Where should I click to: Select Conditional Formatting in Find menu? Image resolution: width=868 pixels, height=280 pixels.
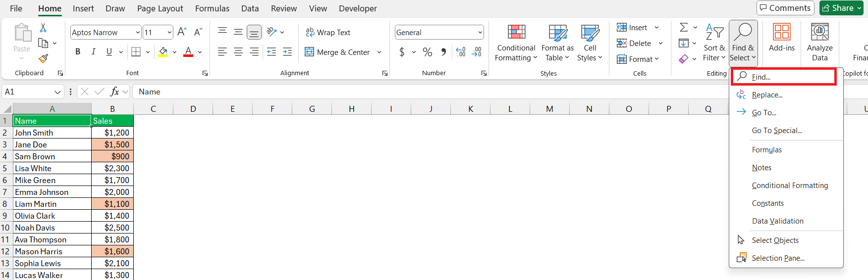(786, 186)
